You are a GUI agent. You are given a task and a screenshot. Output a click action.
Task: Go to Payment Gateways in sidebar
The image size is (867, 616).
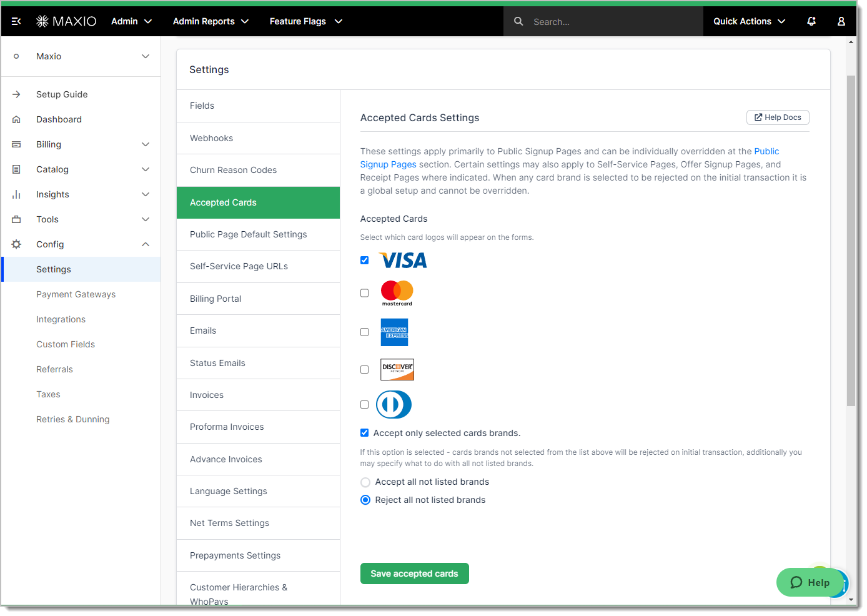(x=76, y=294)
